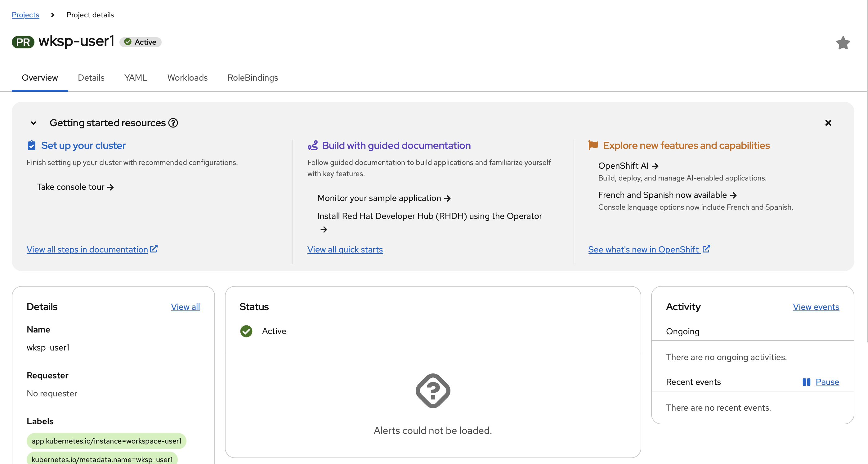This screenshot has width=868, height=464.
Task: Click View events in Activity card
Action: click(816, 307)
